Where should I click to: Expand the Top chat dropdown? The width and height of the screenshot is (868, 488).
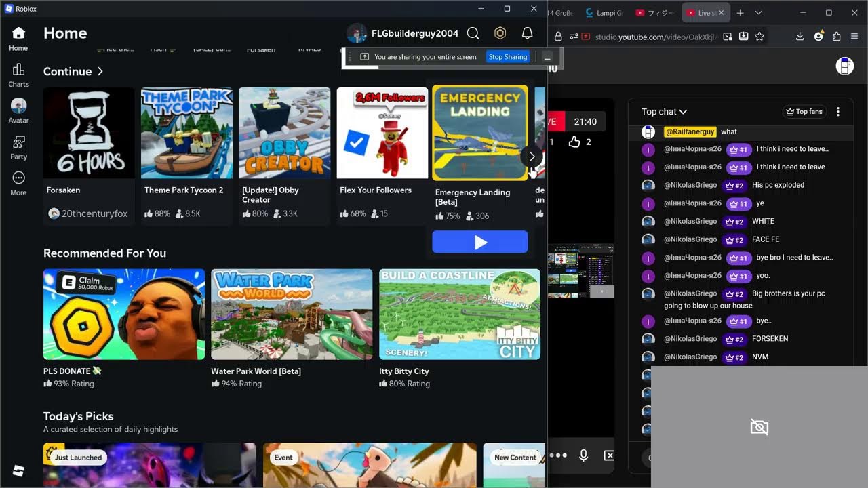click(x=665, y=112)
